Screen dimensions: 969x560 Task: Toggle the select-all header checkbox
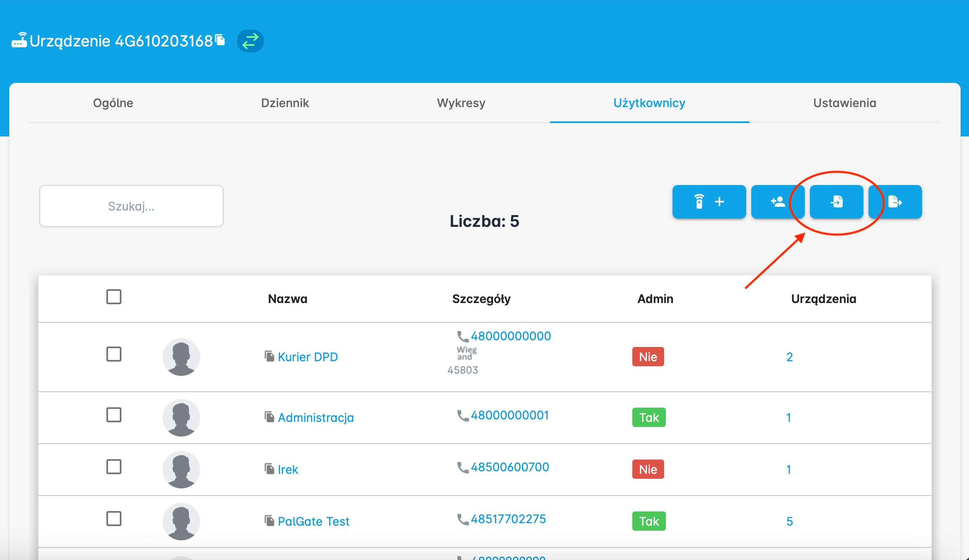113,297
